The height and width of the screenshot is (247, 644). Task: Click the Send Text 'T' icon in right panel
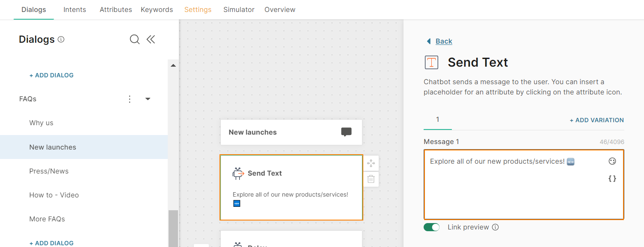[x=431, y=62]
